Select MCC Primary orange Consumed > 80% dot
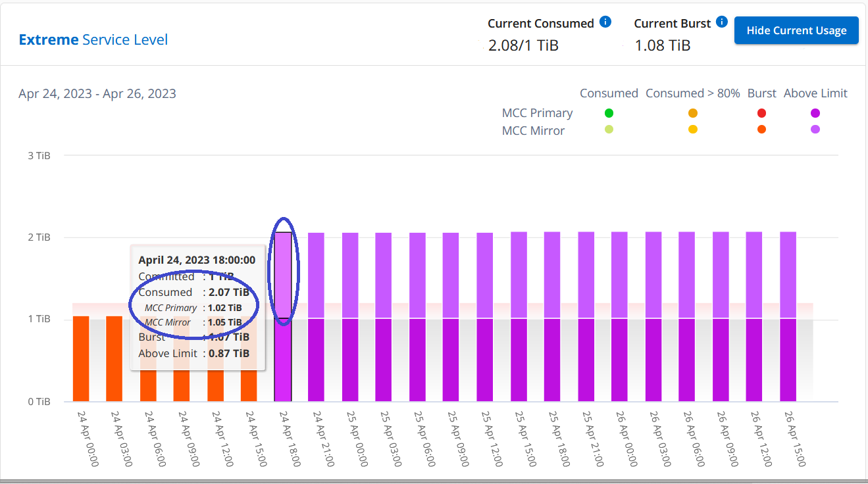 [693, 113]
